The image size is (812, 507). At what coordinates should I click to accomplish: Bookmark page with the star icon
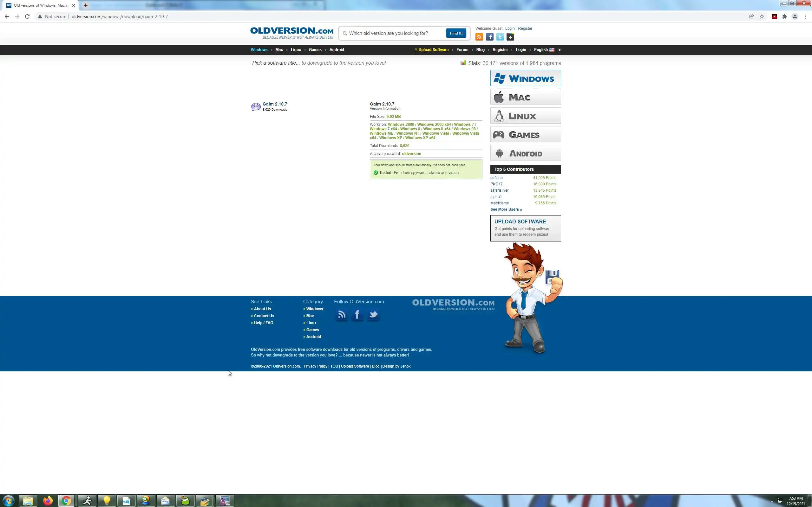click(762, 16)
